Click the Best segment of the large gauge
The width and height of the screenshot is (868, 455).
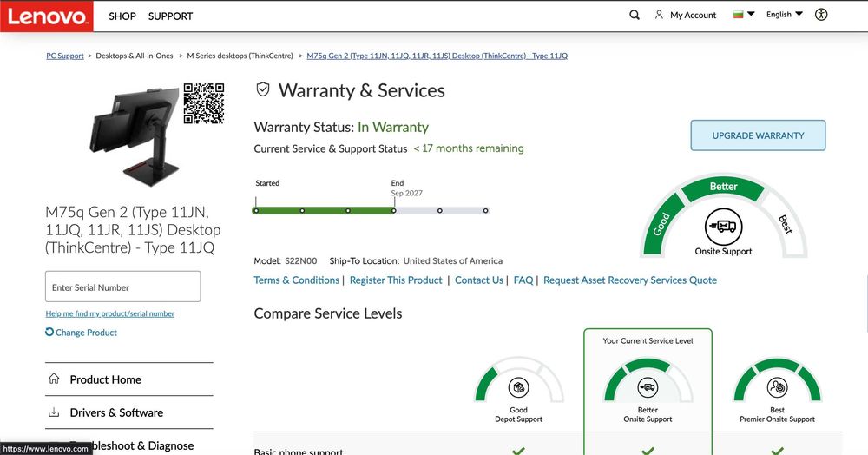[785, 224]
